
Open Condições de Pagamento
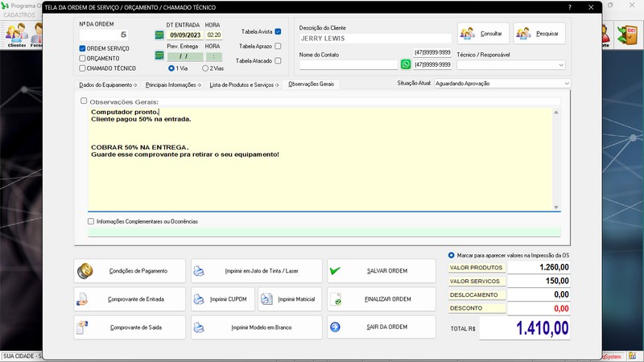[x=130, y=271]
